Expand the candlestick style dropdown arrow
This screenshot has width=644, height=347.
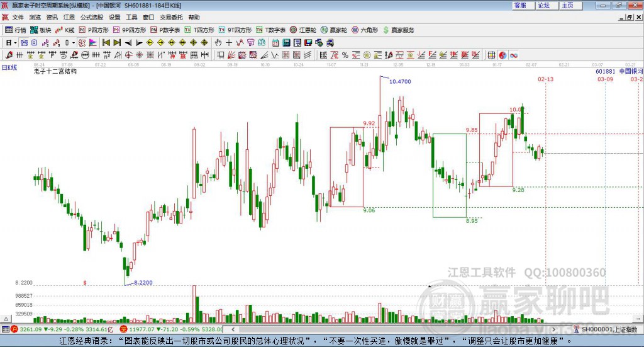click(74, 43)
